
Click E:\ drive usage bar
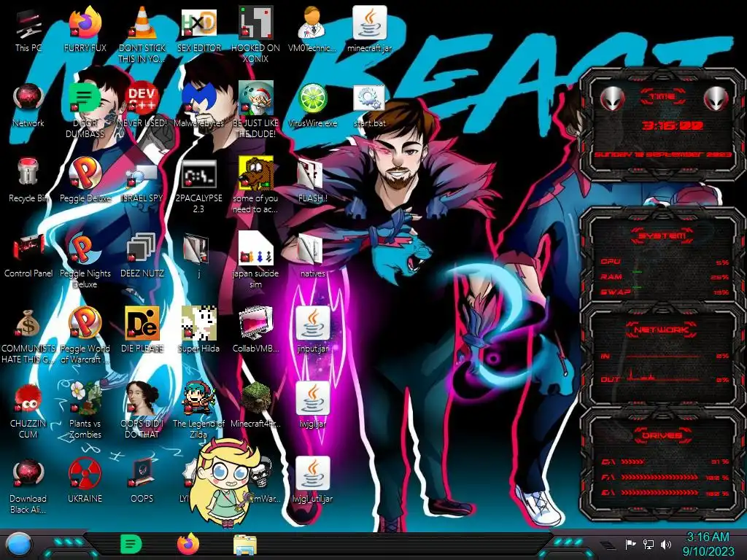point(664,493)
